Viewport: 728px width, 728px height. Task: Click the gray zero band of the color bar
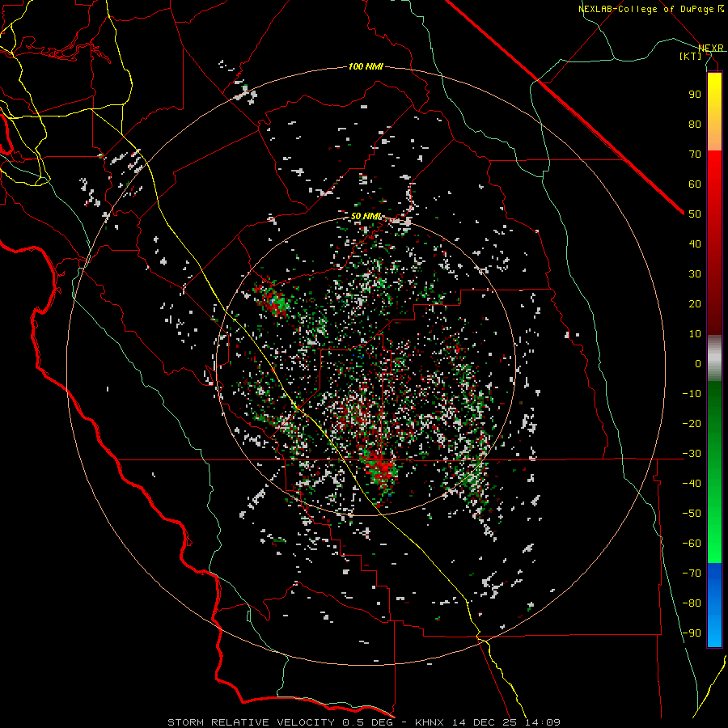click(x=714, y=358)
